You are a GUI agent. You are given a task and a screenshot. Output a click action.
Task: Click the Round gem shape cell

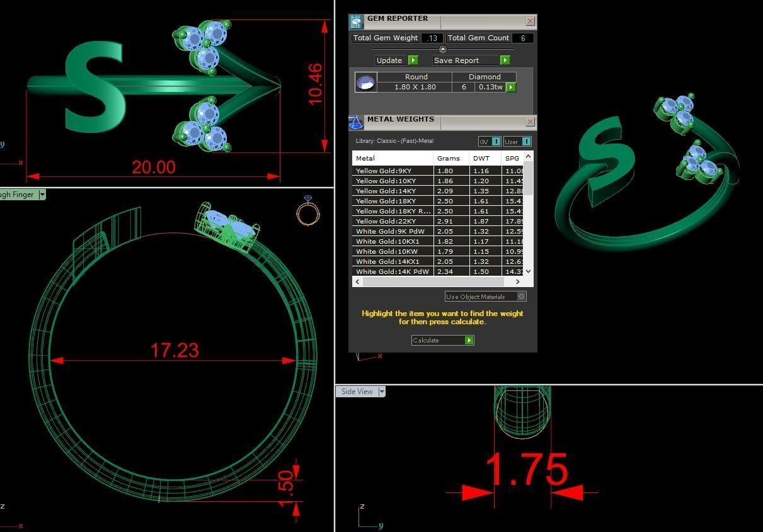(x=416, y=77)
